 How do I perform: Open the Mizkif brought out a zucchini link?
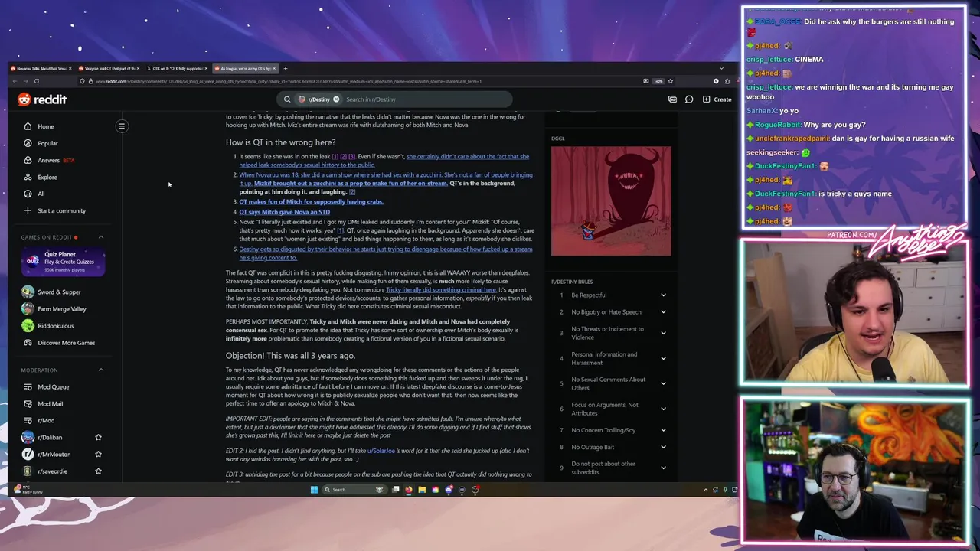coord(351,184)
